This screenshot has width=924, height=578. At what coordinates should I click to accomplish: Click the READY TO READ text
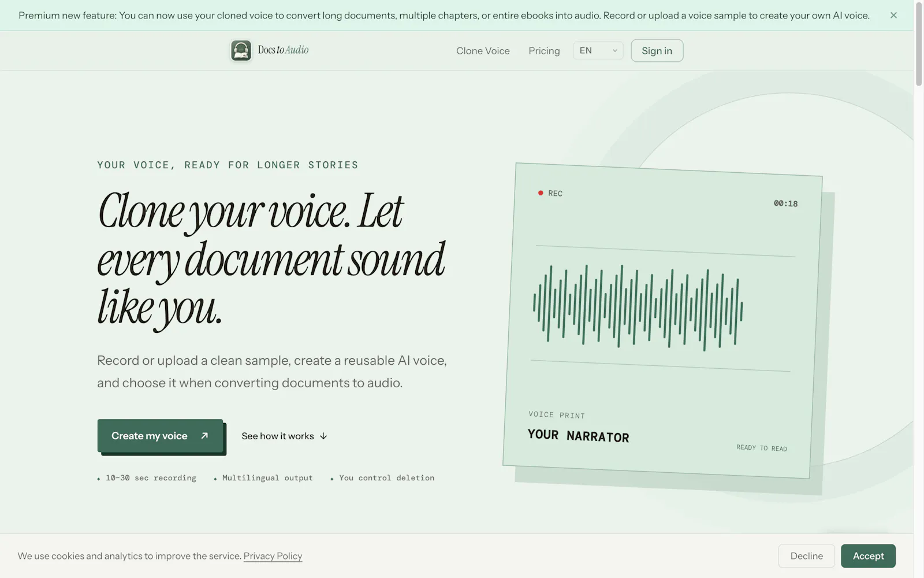pos(762,448)
